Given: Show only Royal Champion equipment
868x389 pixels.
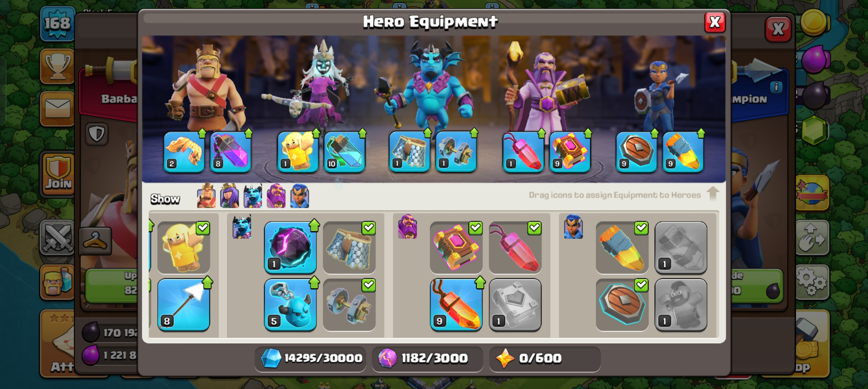Looking at the screenshot, I should 299,196.
